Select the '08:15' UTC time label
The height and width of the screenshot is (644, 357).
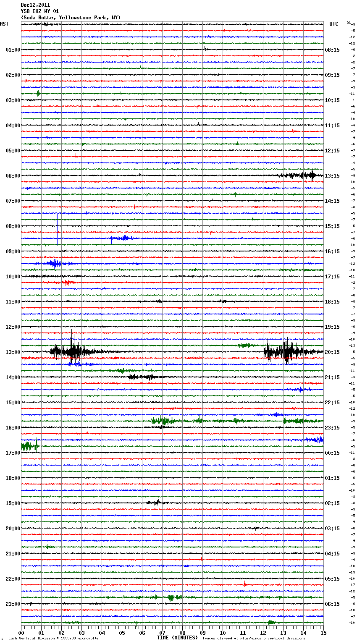coord(332,50)
